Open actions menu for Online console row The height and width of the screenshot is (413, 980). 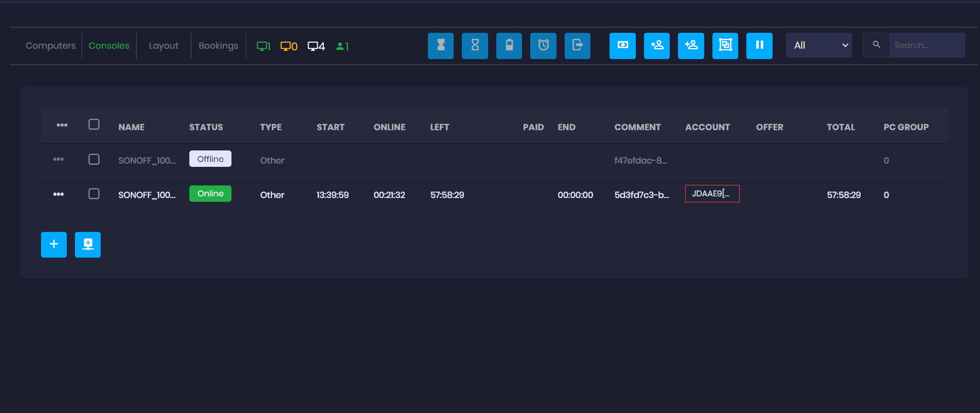[59, 194]
